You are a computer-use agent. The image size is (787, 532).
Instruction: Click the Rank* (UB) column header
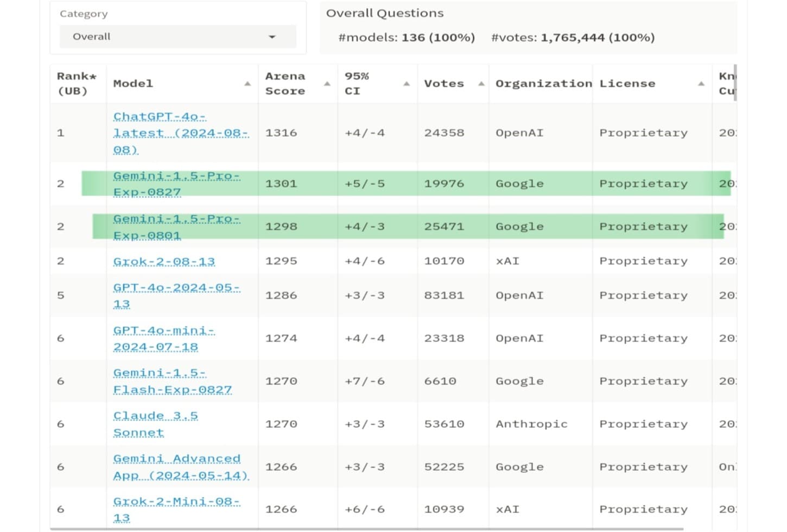pyautogui.click(x=77, y=84)
